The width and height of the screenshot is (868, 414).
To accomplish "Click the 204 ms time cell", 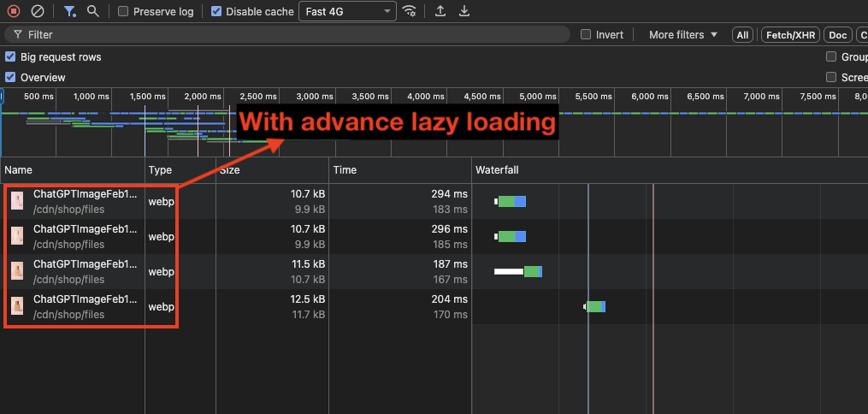I will [449, 299].
